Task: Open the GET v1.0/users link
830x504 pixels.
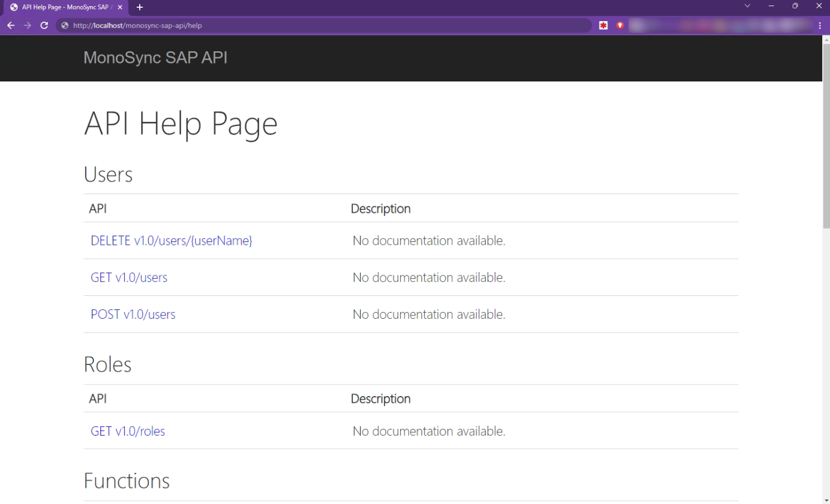Action: (129, 278)
